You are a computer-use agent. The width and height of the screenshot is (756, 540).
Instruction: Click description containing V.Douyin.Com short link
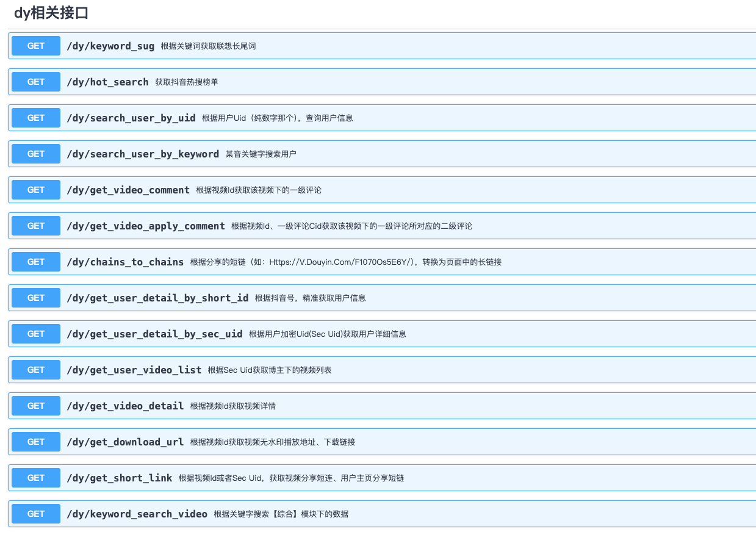tap(345, 262)
